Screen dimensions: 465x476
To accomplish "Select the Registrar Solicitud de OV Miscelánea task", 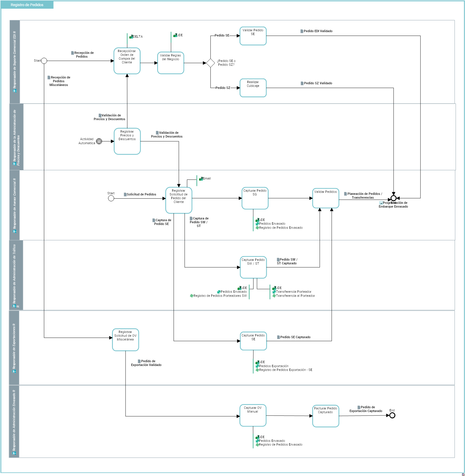I will coord(126,340).
